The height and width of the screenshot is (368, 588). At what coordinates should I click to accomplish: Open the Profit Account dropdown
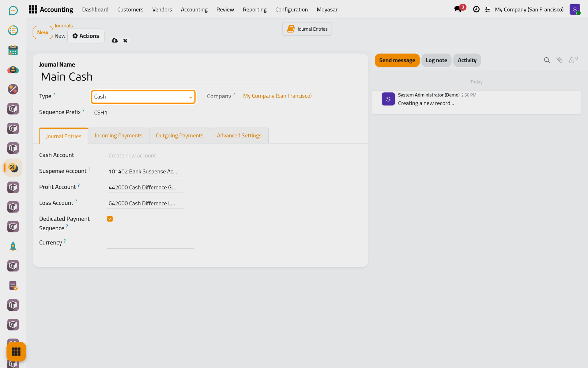coord(145,187)
